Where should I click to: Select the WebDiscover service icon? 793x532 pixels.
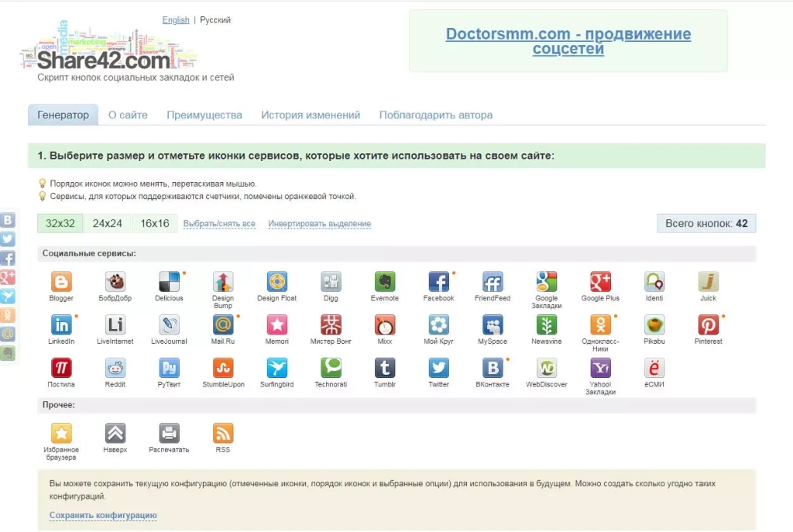[547, 368]
